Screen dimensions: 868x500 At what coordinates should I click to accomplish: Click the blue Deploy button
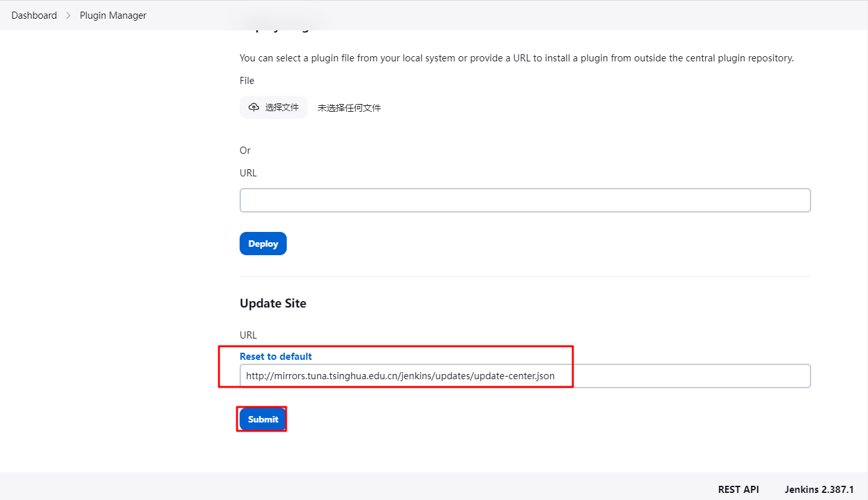[263, 244]
